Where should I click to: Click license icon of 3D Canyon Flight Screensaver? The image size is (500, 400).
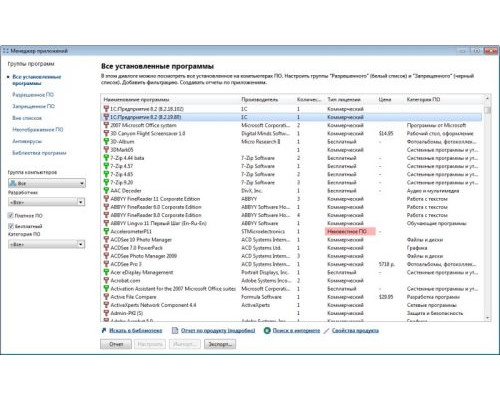106,133
